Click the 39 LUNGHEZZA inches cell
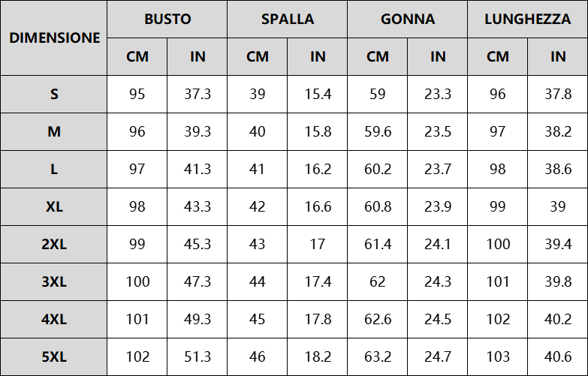 pos(558,206)
